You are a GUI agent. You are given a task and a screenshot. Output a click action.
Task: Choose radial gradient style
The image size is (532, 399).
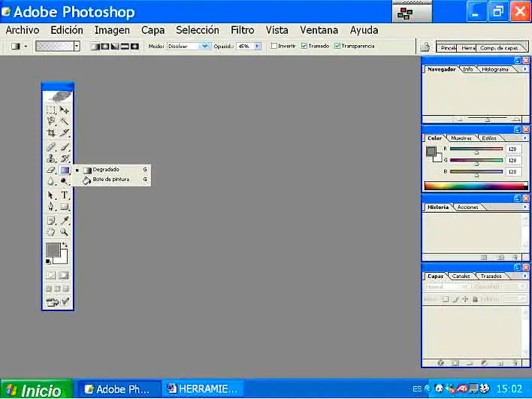tap(105, 46)
